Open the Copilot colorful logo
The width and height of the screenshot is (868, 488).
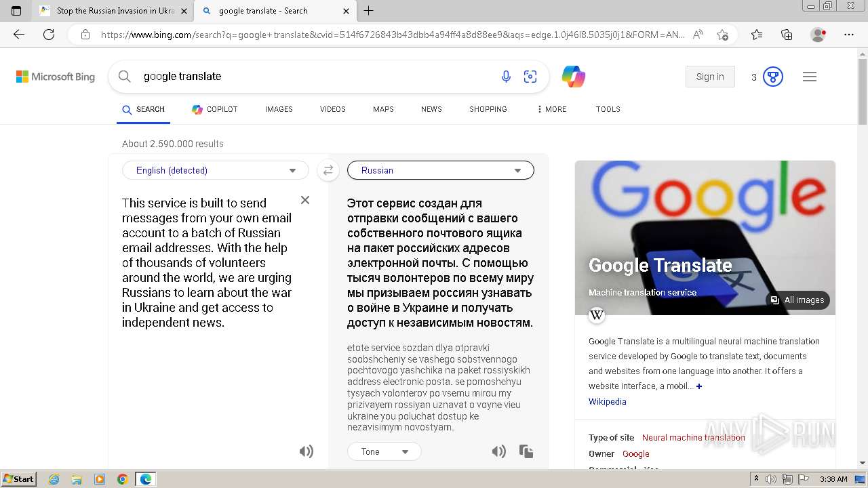574,77
